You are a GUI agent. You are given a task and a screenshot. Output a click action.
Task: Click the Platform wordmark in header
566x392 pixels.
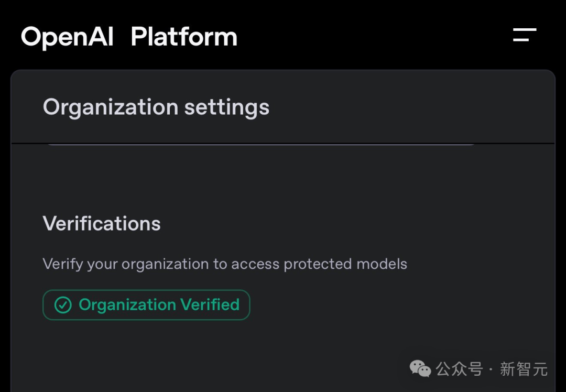(184, 37)
